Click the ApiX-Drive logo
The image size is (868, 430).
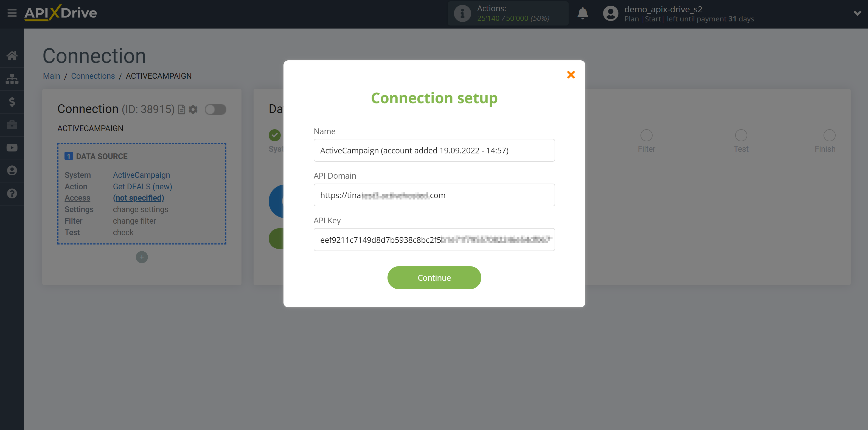[61, 13]
